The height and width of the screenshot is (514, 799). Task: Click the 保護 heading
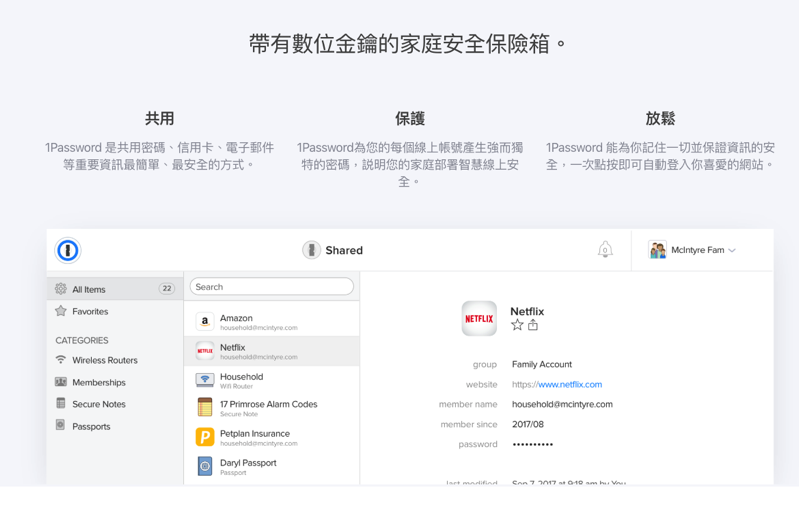410,118
